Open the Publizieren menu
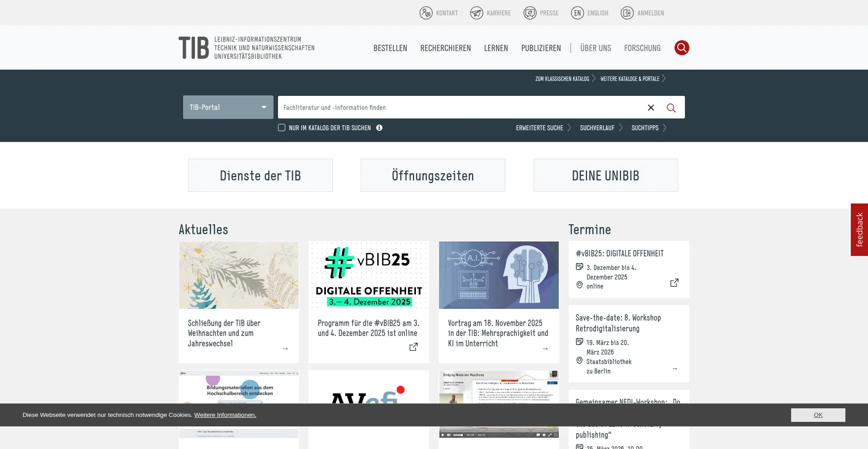 click(541, 48)
